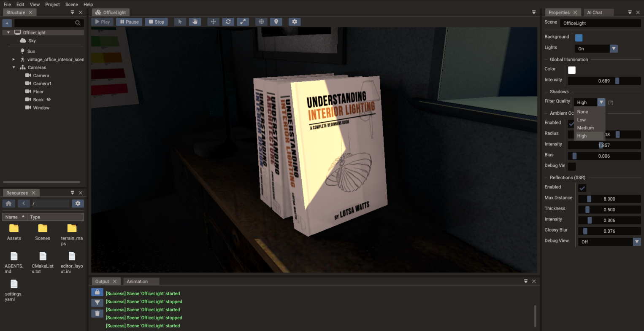Toggle SSR Reflections Enabled checkbox
This screenshot has height=331, width=644.
582,188
